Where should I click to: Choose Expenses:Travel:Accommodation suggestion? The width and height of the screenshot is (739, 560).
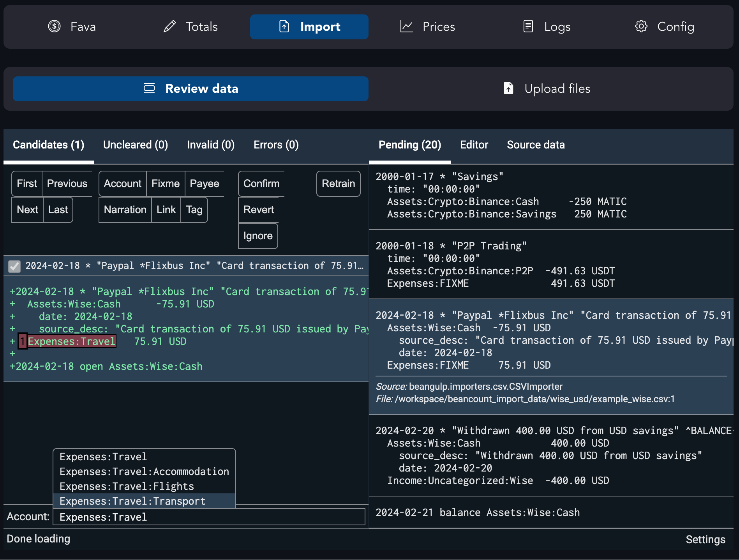(144, 472)
